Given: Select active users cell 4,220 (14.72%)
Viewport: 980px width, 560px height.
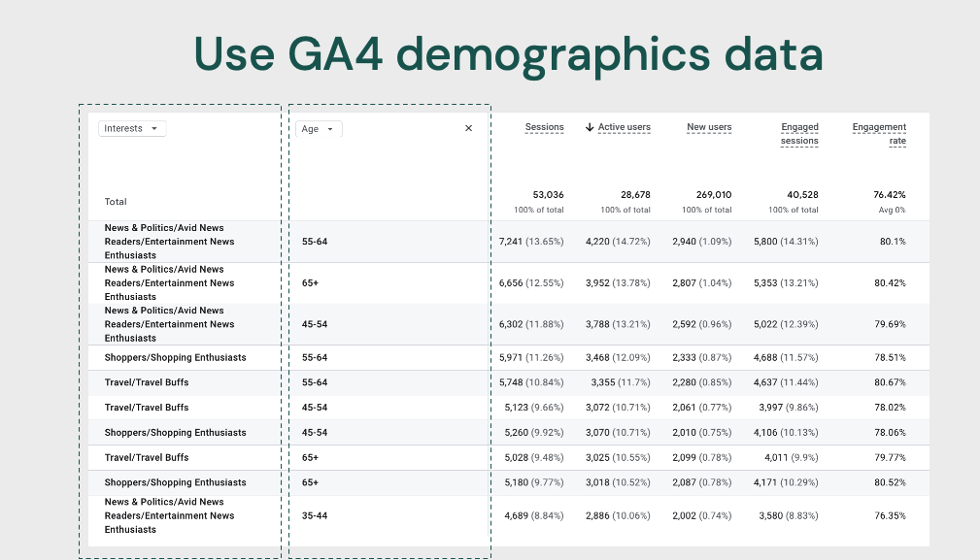Looking at the screenshot, I should [x=618, y=242].
